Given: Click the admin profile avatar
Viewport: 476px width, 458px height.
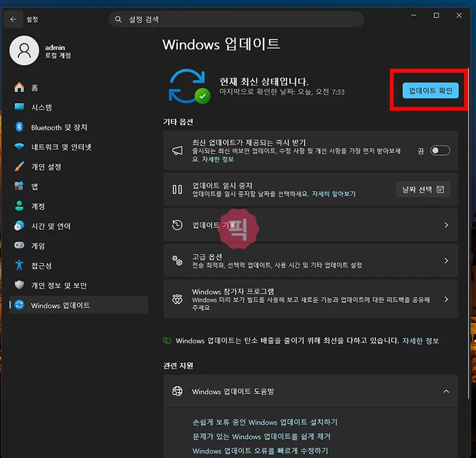Looking at the screenshot, I should (x=24, y=50).
